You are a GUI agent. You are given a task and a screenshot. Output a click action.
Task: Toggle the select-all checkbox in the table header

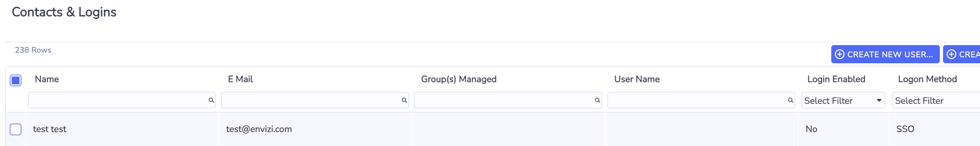click(16, 80)
